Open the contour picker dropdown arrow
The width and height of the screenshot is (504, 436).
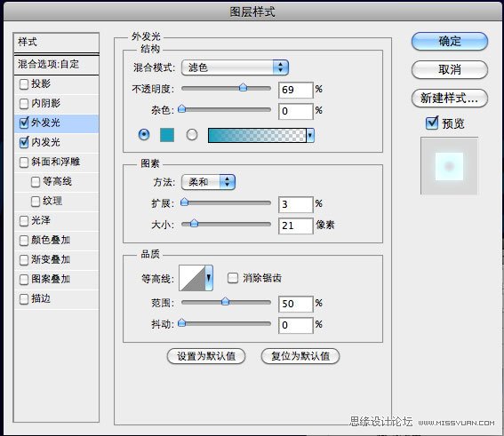[209, 278]
